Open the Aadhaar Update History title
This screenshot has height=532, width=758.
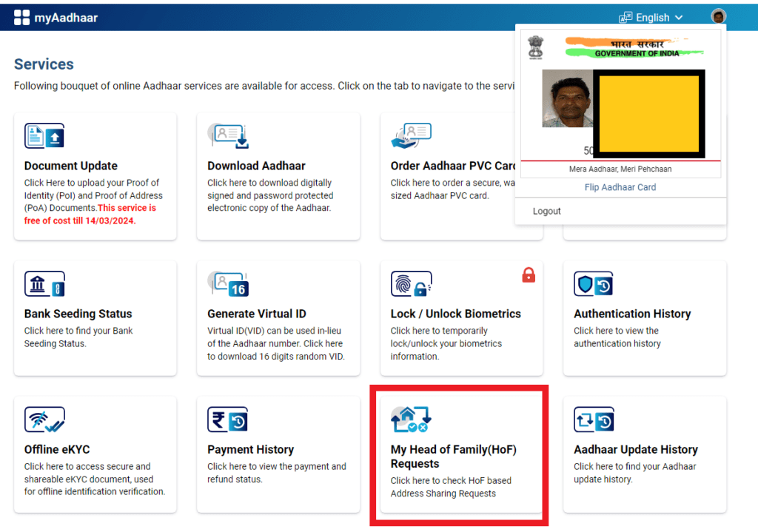pos(636,449)
